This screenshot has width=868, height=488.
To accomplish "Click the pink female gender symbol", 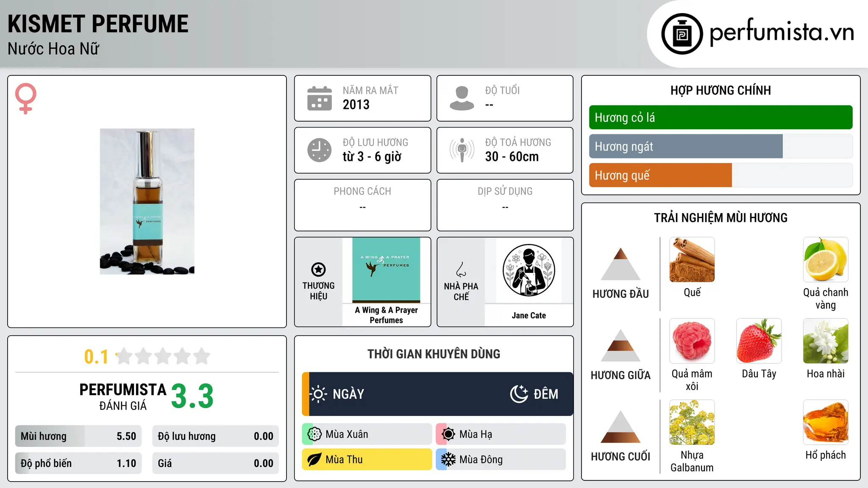I will (26, 98).
